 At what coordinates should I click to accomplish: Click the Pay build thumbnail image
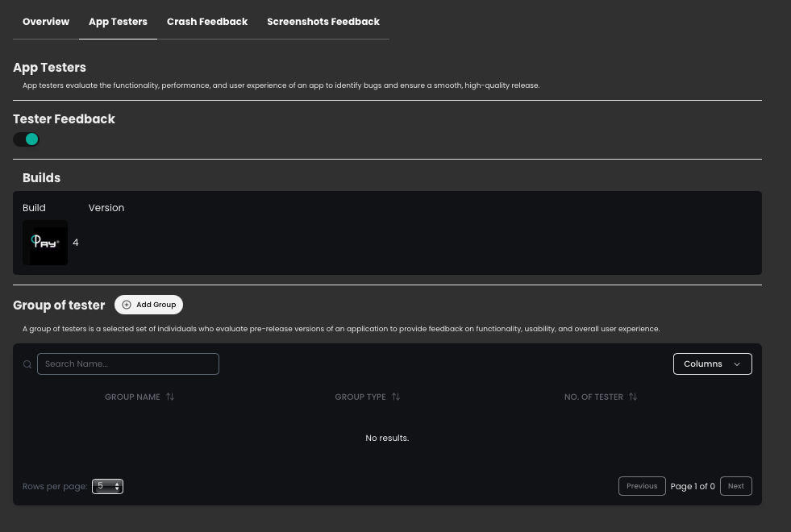pyautogui.click(x=45, y=243)
